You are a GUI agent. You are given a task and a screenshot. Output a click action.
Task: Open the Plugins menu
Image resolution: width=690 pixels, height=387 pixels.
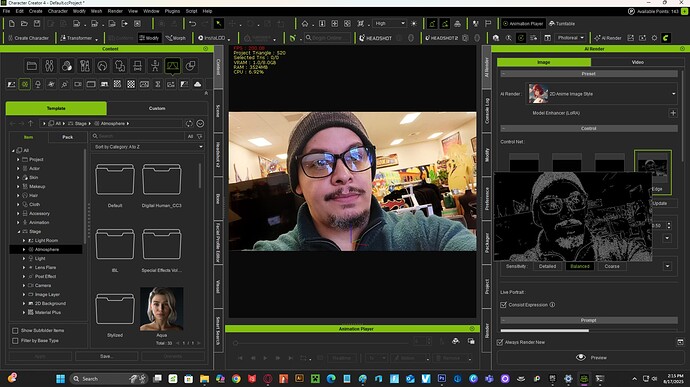point(172,11)
